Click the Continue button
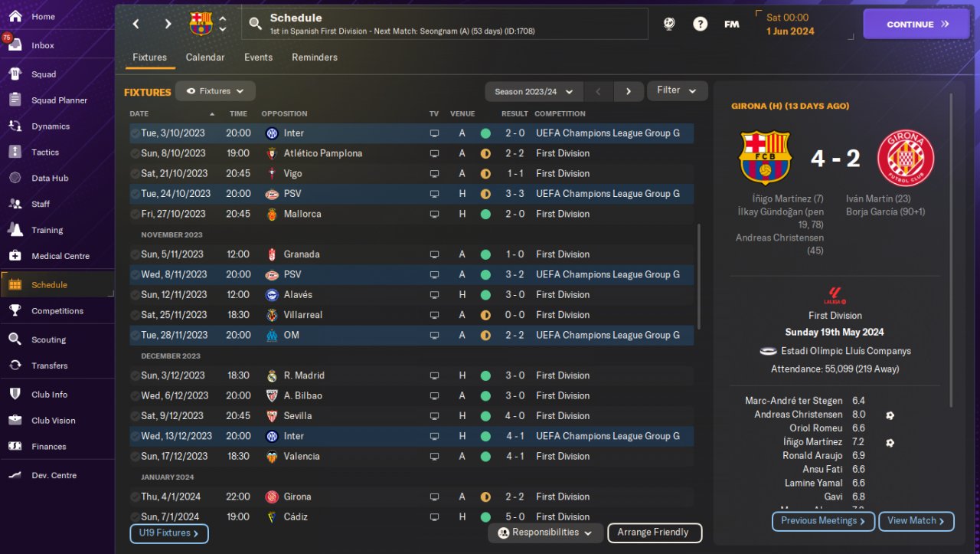Image resolution: width=980 pixels, height=554 pixels. pos(916,24)
